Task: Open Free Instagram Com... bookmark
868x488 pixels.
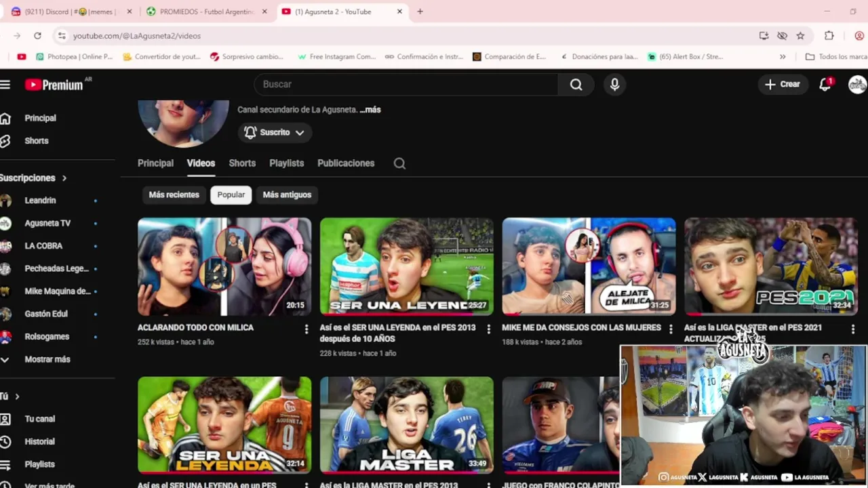Action: coord(336,57)
